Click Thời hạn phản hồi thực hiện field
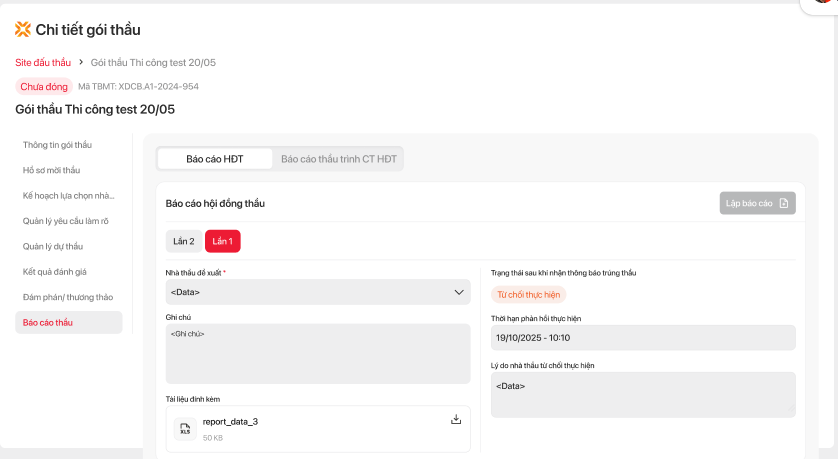 coord(643,338)
